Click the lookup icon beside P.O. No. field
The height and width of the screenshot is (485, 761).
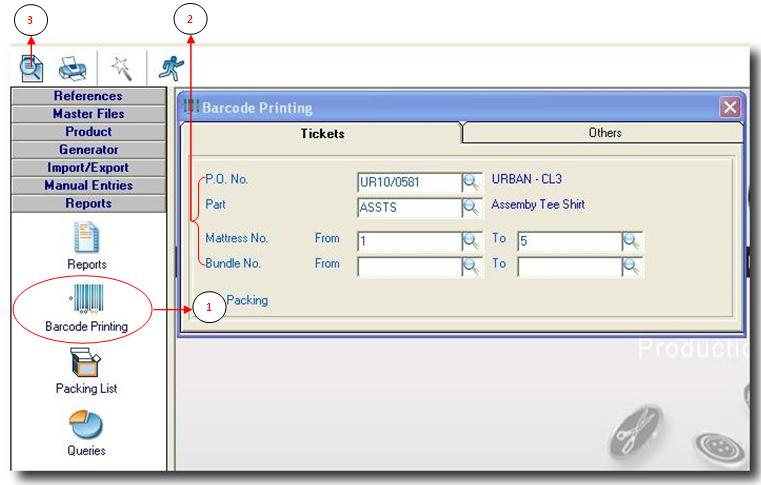(471, 182)
